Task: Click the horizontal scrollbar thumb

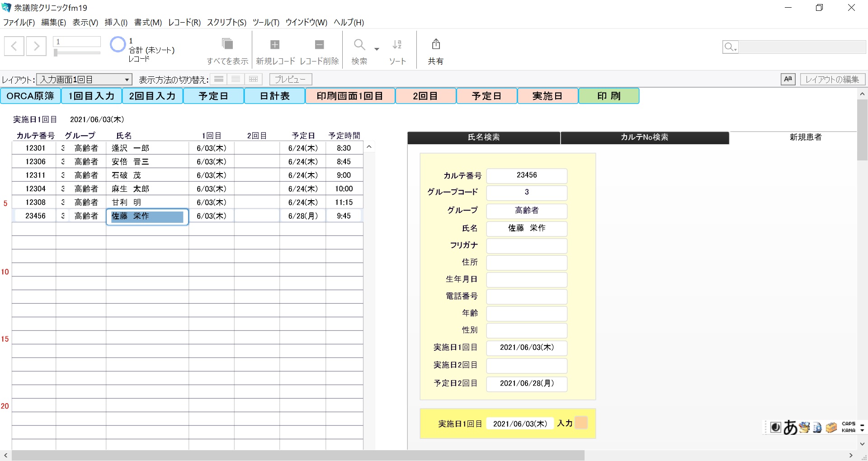Action: point(298,455)
